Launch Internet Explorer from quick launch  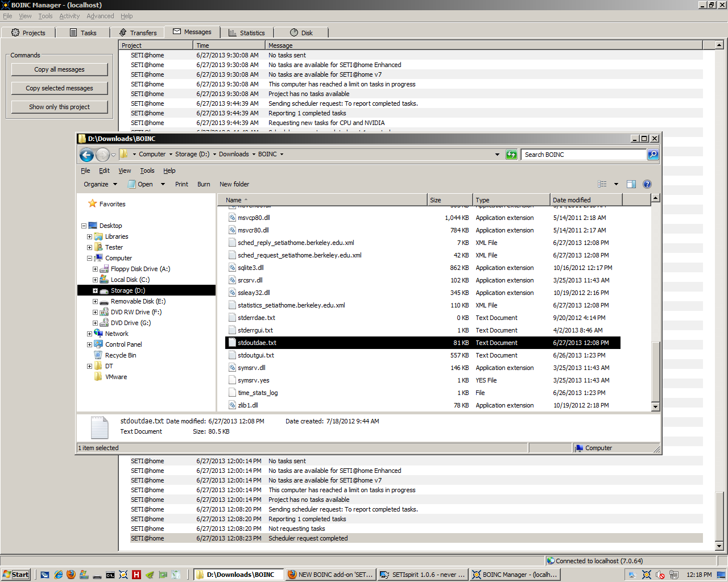pyautogui.click(x=58, y=575)
